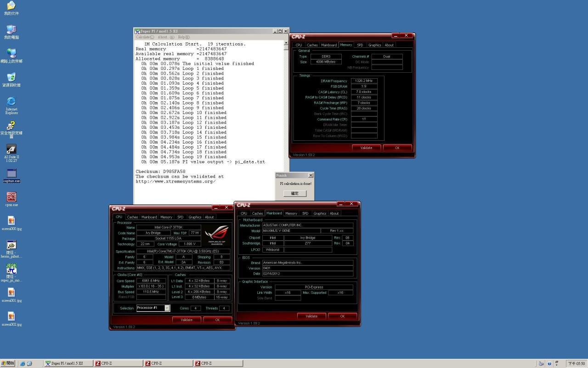Select the hexus_pifast shortcut icon

(11, 249)
